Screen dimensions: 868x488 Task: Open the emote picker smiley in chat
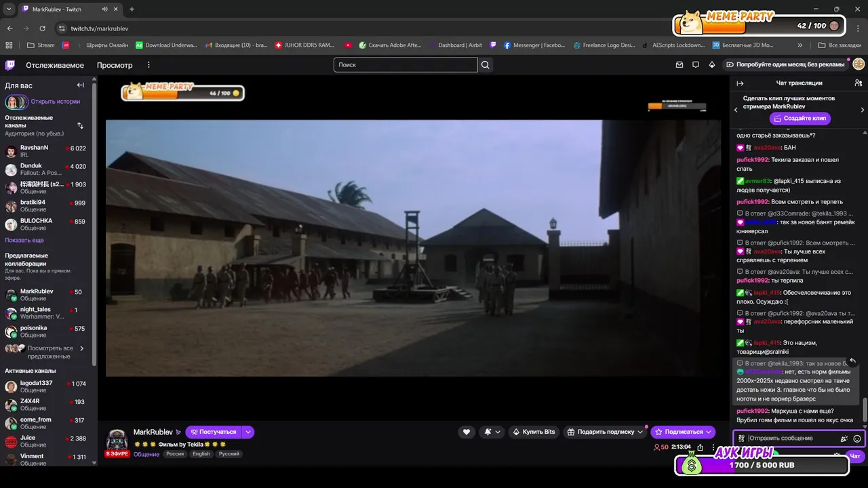[857, 439]
